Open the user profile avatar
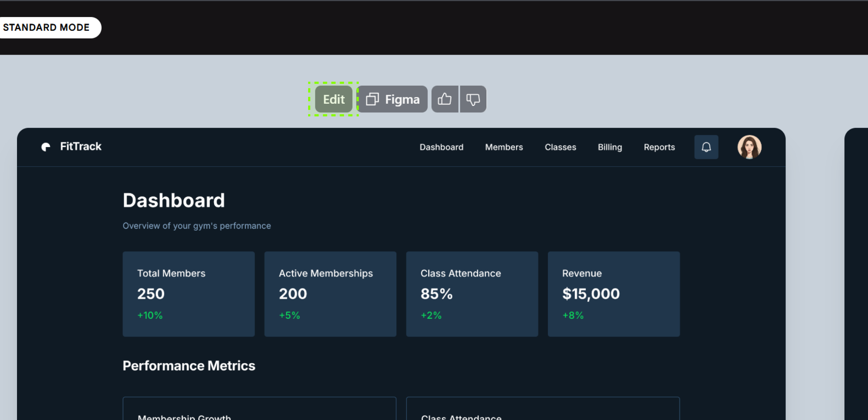This screenshot has height=420, width=868. [x=749, y=147]
